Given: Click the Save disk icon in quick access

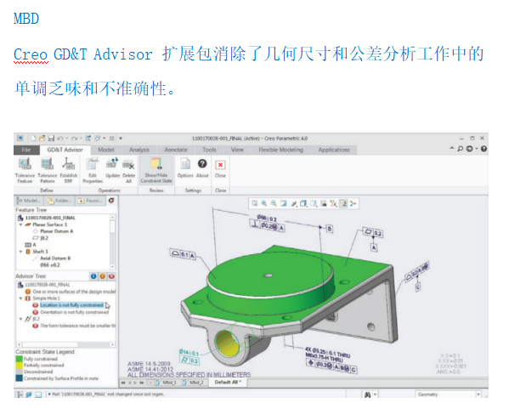Looking at the screenshot, I should pyautogui.click(x=51, y=139).
